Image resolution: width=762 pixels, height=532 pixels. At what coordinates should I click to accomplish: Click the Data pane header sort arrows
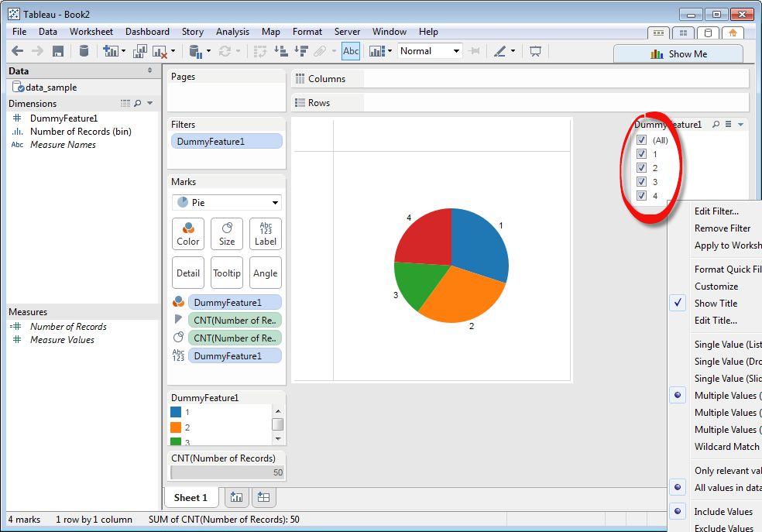(x=149, y=70)
